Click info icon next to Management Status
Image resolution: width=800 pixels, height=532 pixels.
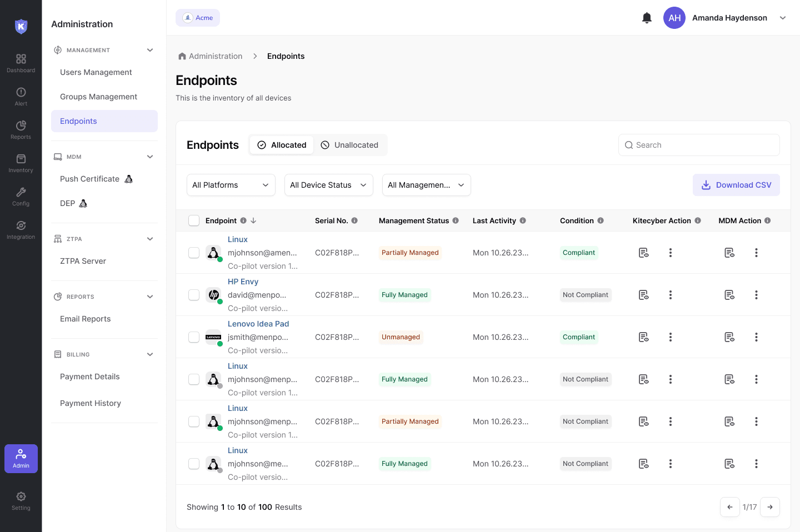456,220
